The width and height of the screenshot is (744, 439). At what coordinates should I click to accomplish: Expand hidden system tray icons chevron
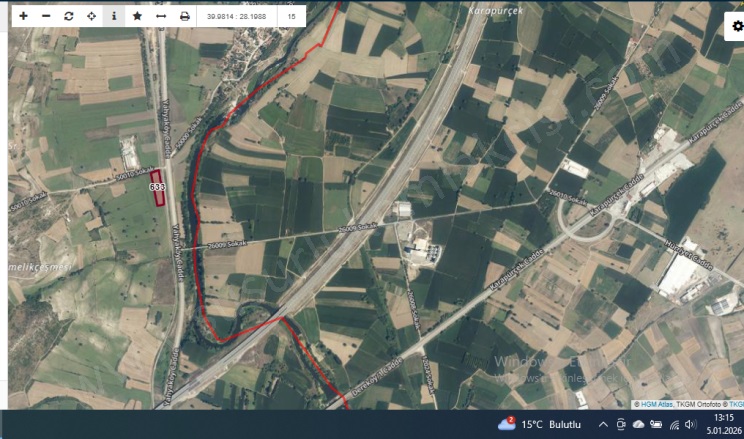pyautogui.click(x=603, y=424)
